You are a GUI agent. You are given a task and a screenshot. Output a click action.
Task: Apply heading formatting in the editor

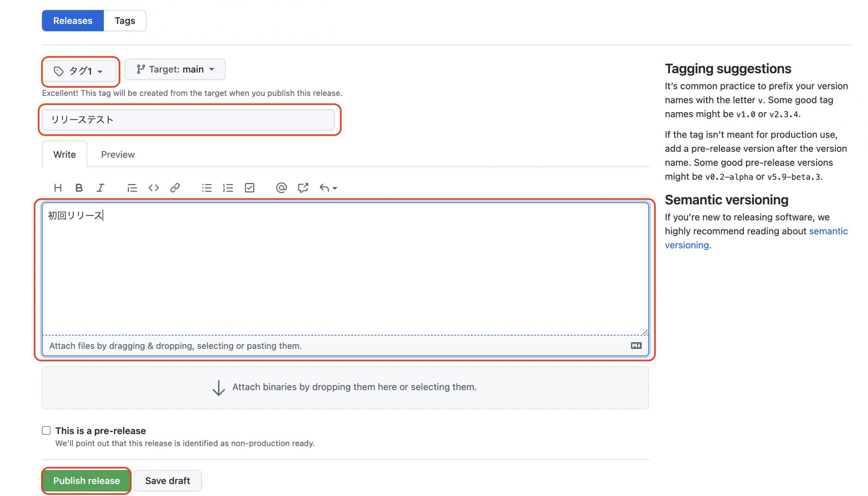[58, 188]
